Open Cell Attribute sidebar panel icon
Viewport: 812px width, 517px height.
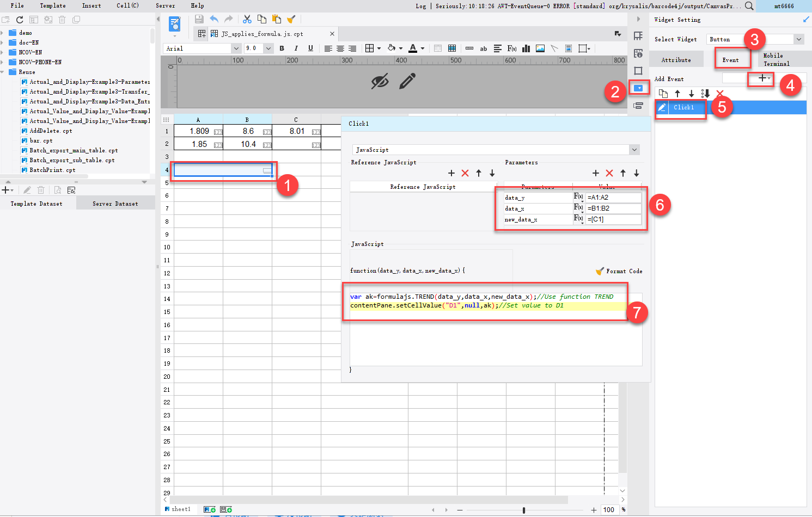point(638,53)
